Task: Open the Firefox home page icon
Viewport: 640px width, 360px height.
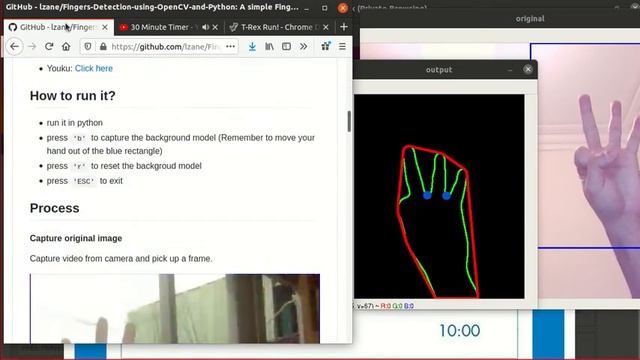Action: point(66,47)
